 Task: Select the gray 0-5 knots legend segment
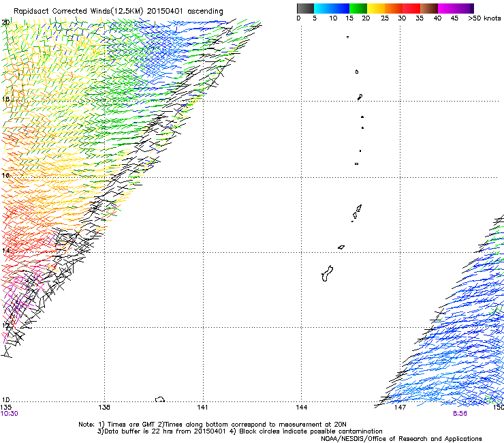pyautogui.click(x=305, y=8)
